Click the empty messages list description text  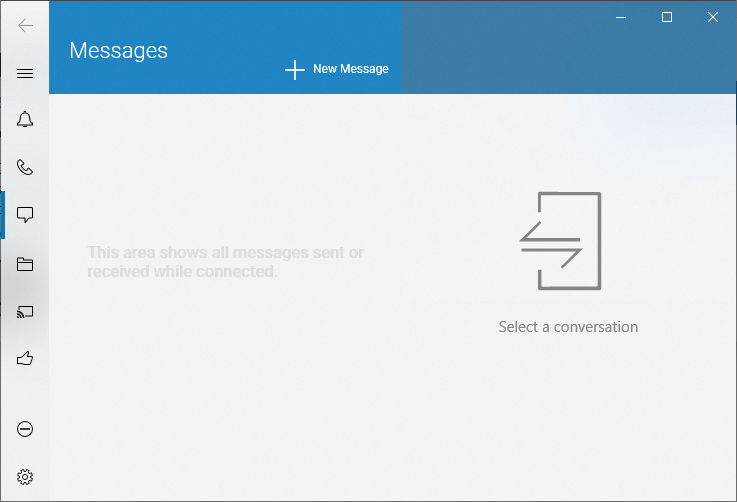click(225, 262)
